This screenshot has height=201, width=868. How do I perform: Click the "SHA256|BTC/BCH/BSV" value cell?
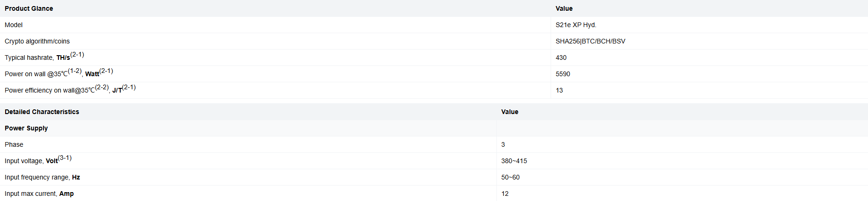590,41
